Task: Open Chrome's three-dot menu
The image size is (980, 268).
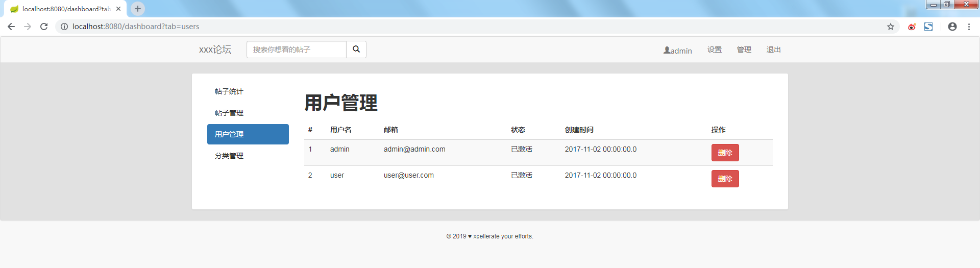Action: pos(969,27)
